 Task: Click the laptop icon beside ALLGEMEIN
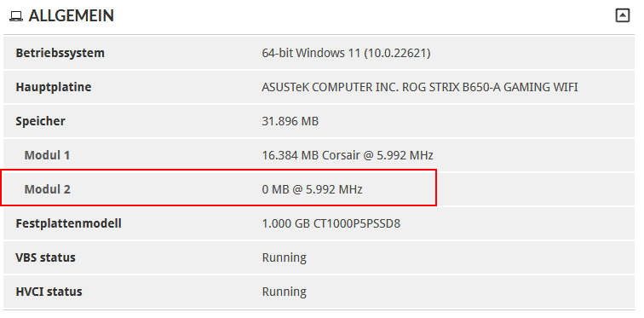16,16
